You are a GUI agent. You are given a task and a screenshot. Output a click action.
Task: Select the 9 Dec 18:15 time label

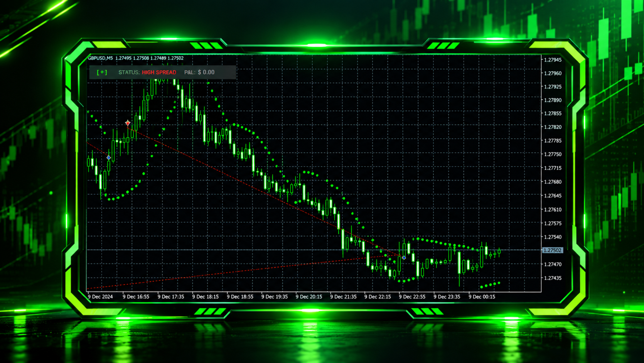coord(205,297)
